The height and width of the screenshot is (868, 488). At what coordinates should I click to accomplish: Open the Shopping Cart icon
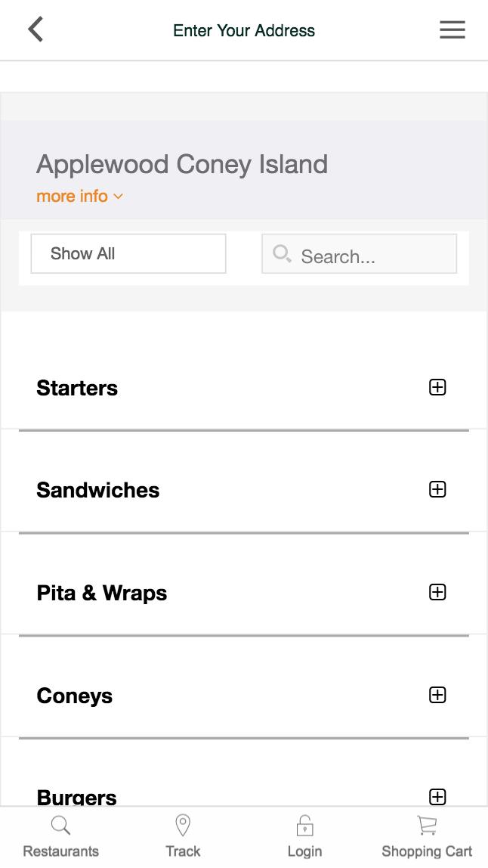click(427, 826)
